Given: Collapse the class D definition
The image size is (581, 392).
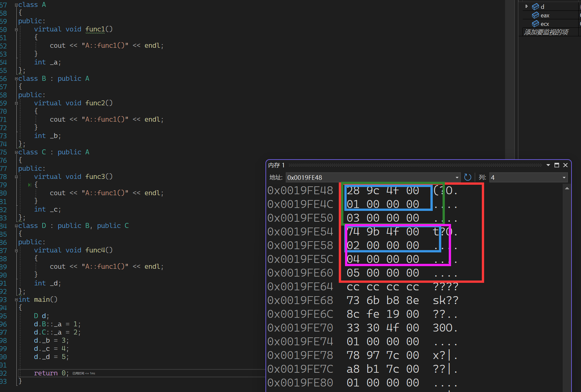Looking at the screenshot, I should point(16,226).
